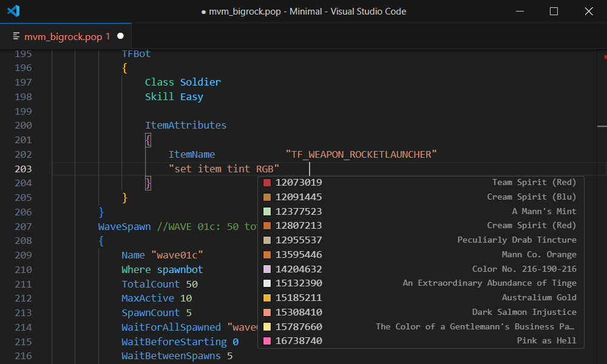Place cursor on "TF_WEAPON_ROCKETLAUNCHER" string
This screenshot has width=607, height=364.
pyautogui.click(x=361, y=155)
